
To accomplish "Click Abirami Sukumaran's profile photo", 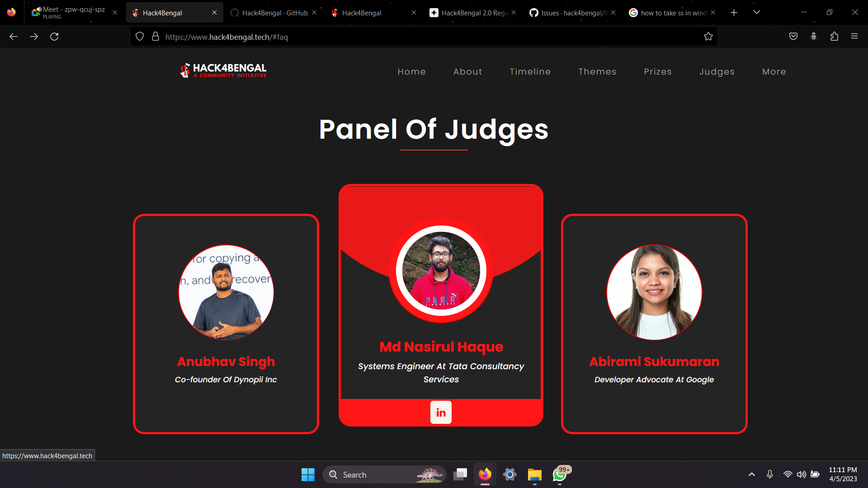I will (654, 292).
